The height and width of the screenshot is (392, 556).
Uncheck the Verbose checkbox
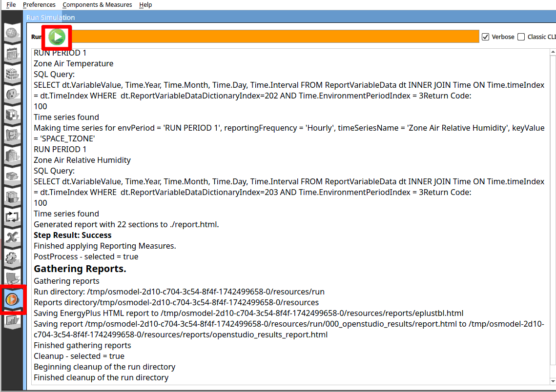pyautogui.click(x=485, y=37)
